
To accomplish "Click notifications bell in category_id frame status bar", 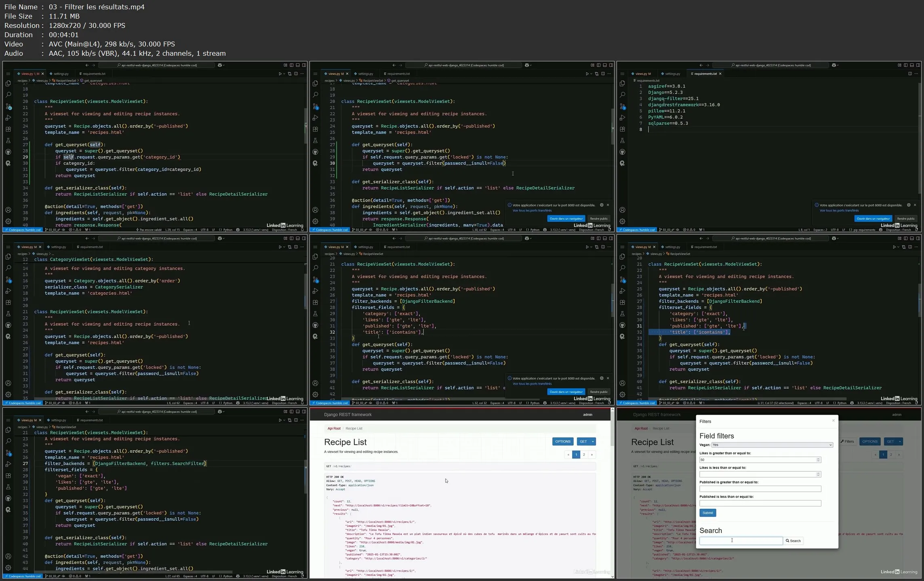I will click(x=302, y=230).
